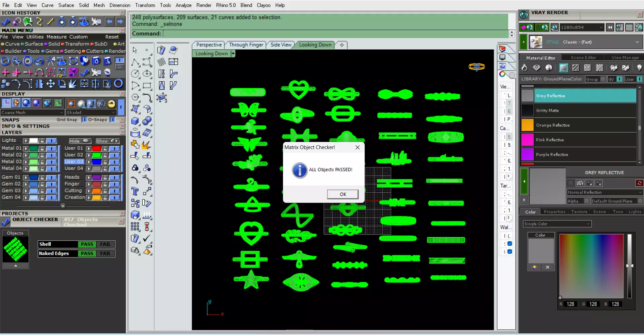The width and height of the screenshot is (644, 335).
Task: Open the Looking Down viewport menu arrow
Action: [233, 54]
